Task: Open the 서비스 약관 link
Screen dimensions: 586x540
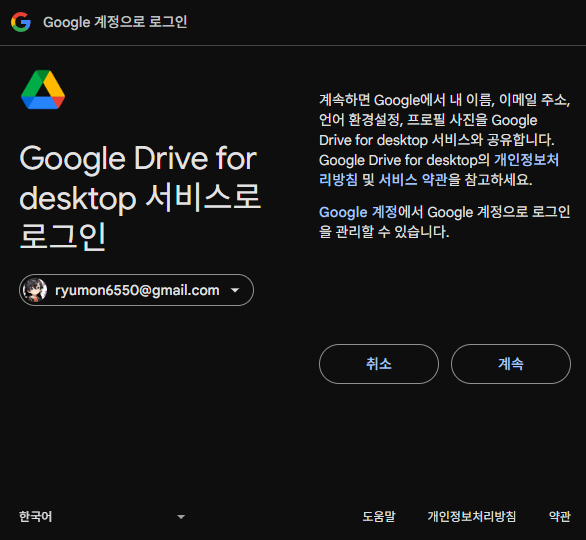Action: pos(413,180)
